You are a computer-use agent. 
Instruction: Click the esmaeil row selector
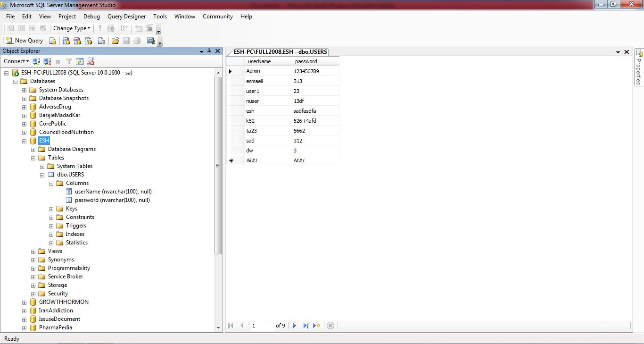click(x=235, y=81)
